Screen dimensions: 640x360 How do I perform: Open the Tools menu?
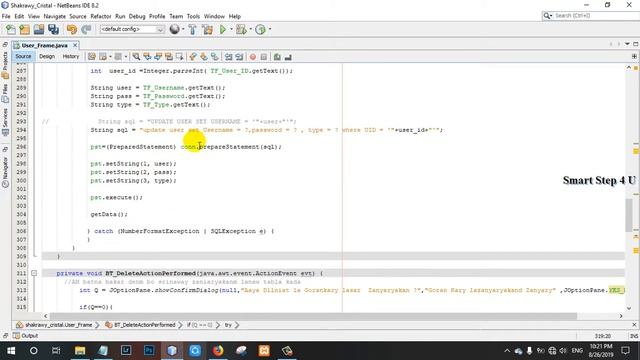click(193, 16)
